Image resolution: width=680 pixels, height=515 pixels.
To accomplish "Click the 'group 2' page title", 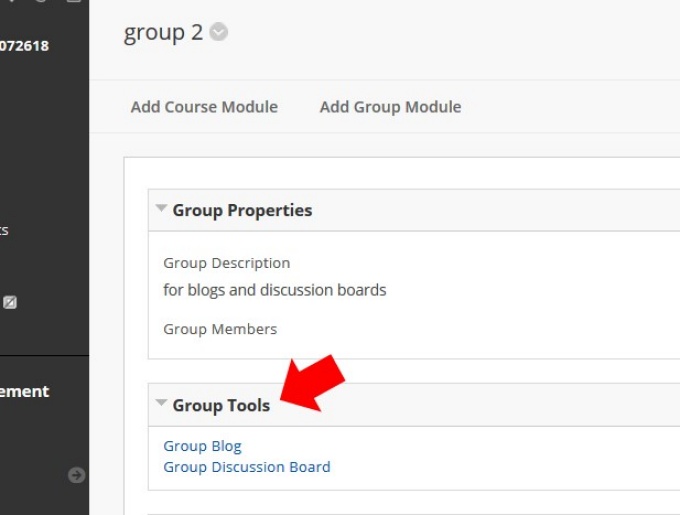I will [163, 33].
